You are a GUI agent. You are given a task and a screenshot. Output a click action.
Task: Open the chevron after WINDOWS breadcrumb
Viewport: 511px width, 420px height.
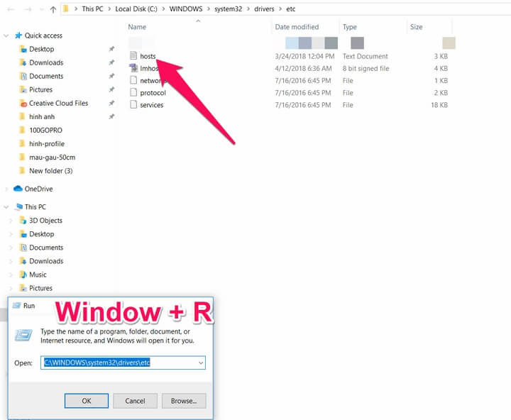209,9
